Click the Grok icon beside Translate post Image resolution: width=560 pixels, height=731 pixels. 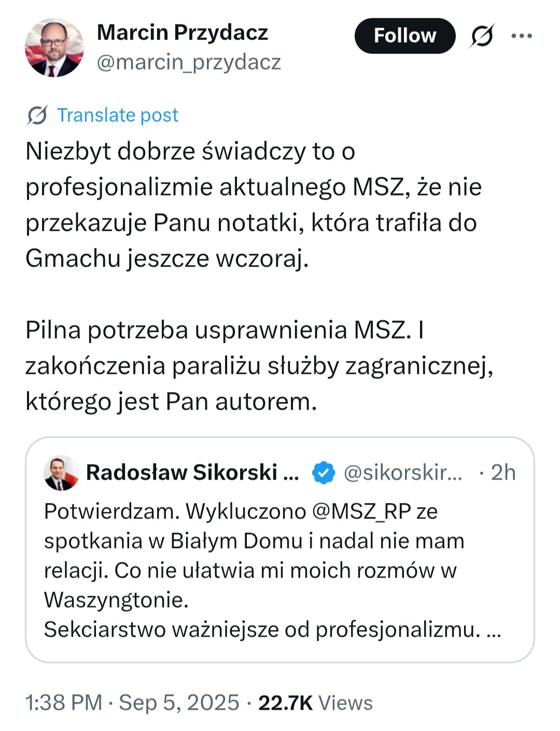[37, 115]
